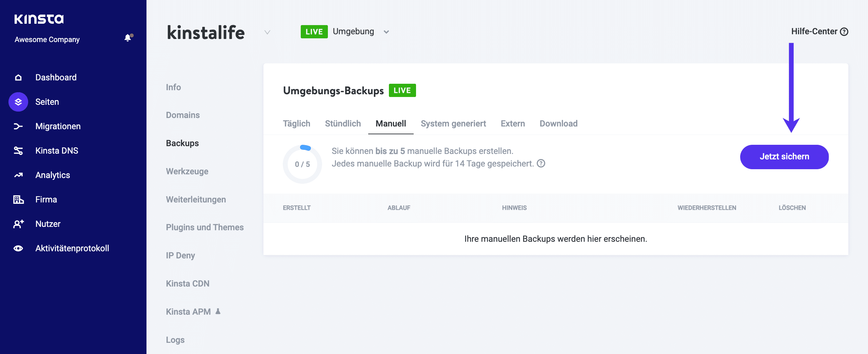This screenshot has height=354, width=868.
Task: Open the Backups section in site menu
Action: click(x=182, y=143)
